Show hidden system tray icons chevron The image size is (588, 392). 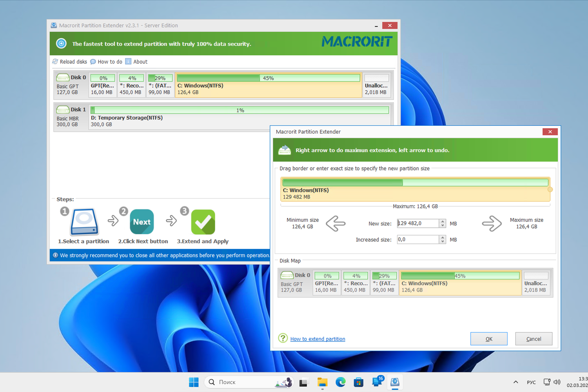pos(515,382)
